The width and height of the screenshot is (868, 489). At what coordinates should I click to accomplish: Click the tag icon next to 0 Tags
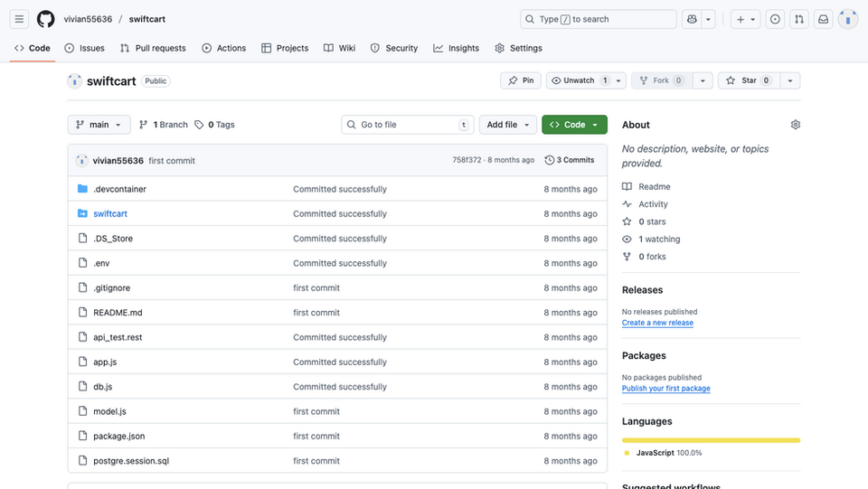(199, 125)
